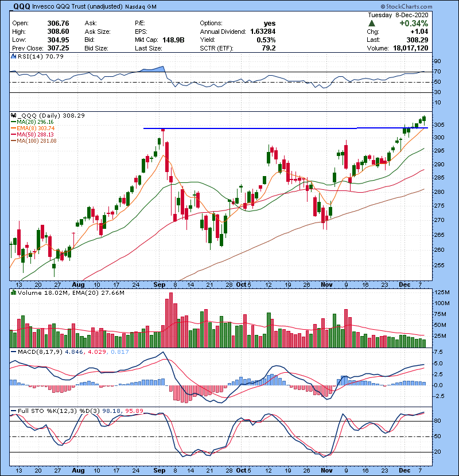Click the High value 308.60
459x476 pixels.
point(58,32)
